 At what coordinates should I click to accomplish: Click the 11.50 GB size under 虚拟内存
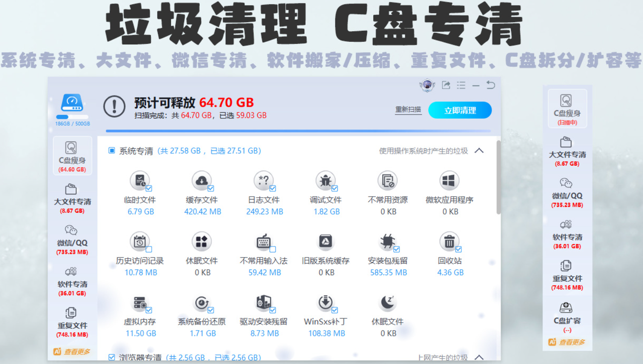point(141,333)
